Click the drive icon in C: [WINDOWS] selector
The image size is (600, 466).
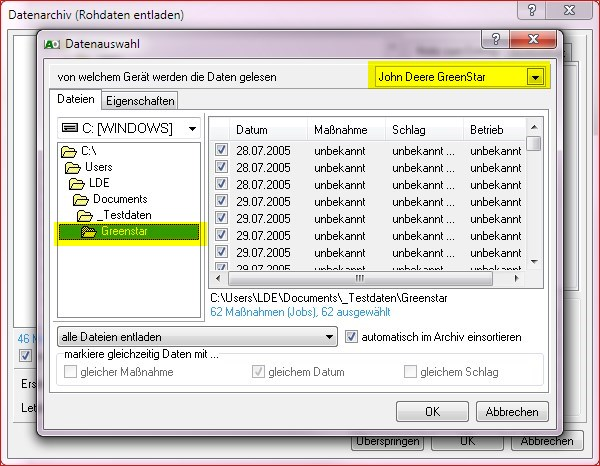click(70, 128)
